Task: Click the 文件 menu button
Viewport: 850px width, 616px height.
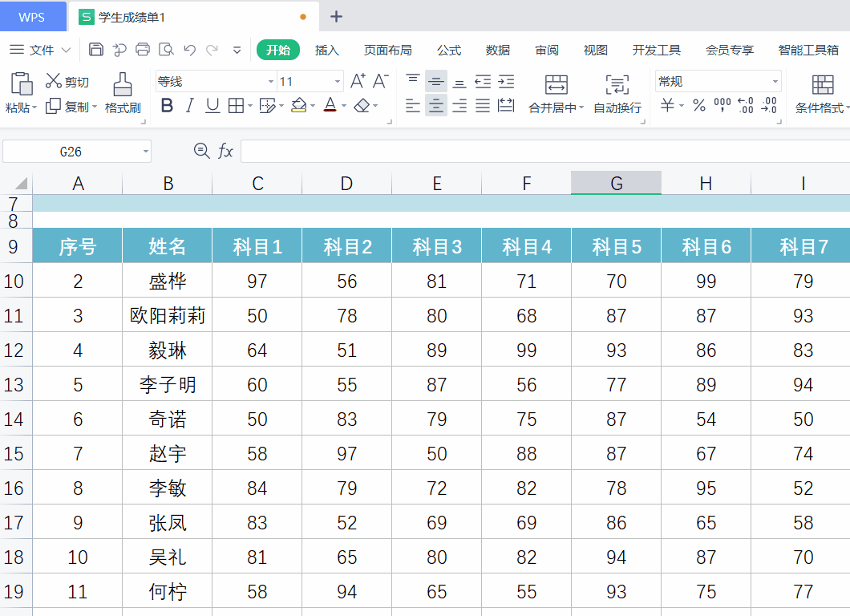Action: pos(40,49)
